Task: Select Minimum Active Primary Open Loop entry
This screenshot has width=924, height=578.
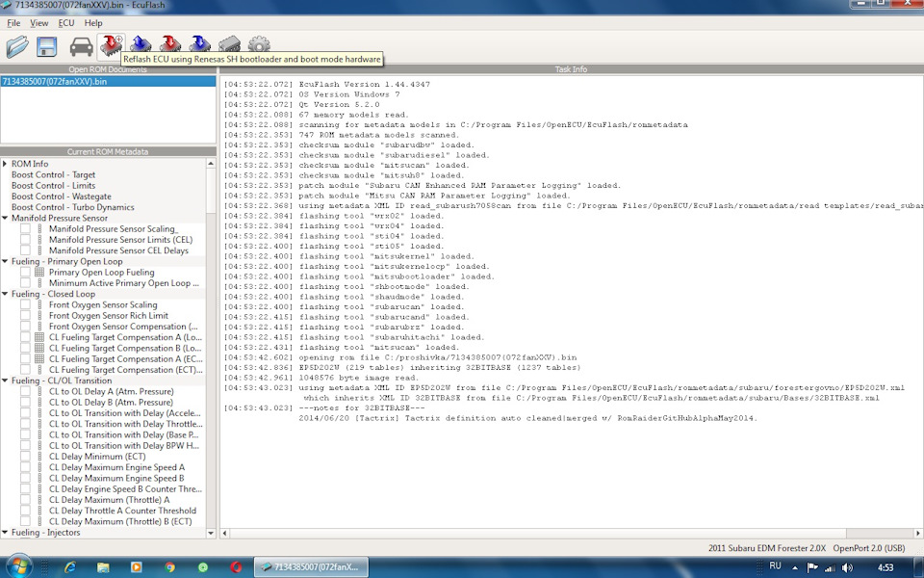Action: (124, 283)
